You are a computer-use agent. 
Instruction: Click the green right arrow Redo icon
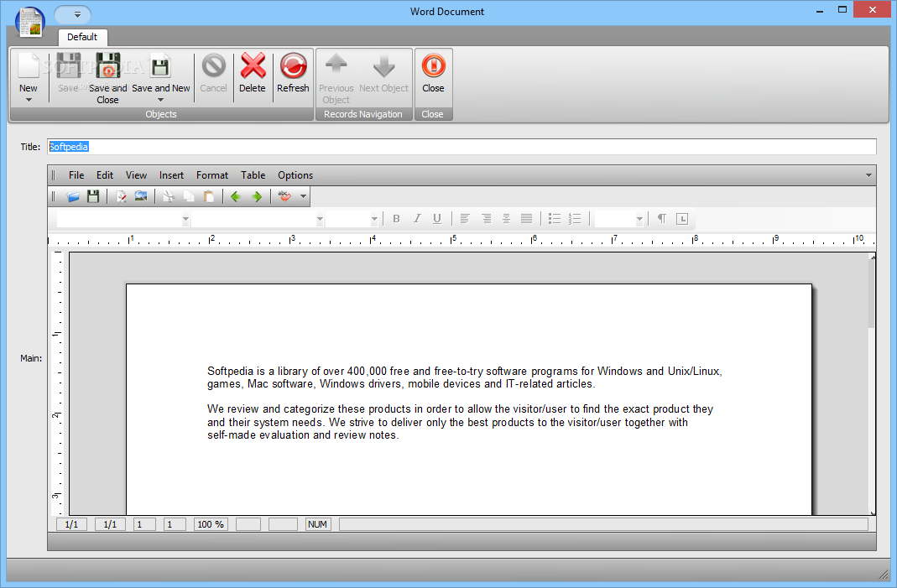tap(257, 197)
